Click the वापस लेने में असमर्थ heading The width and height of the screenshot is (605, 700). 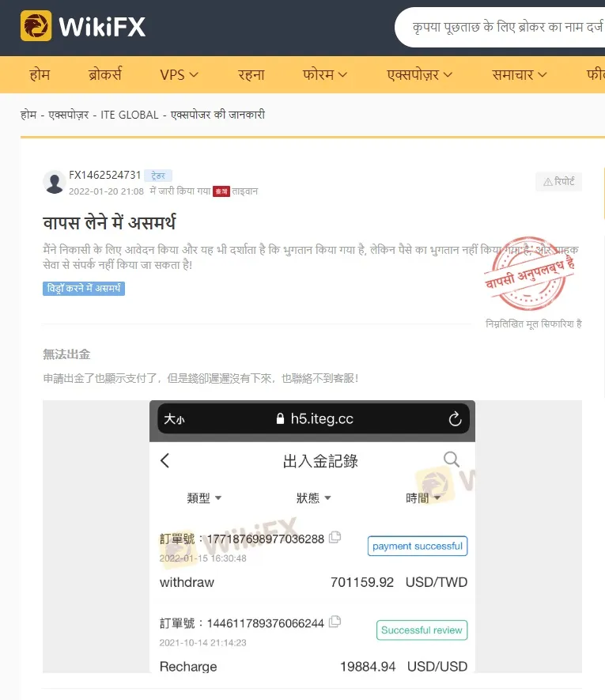click(x=109, y=222)
